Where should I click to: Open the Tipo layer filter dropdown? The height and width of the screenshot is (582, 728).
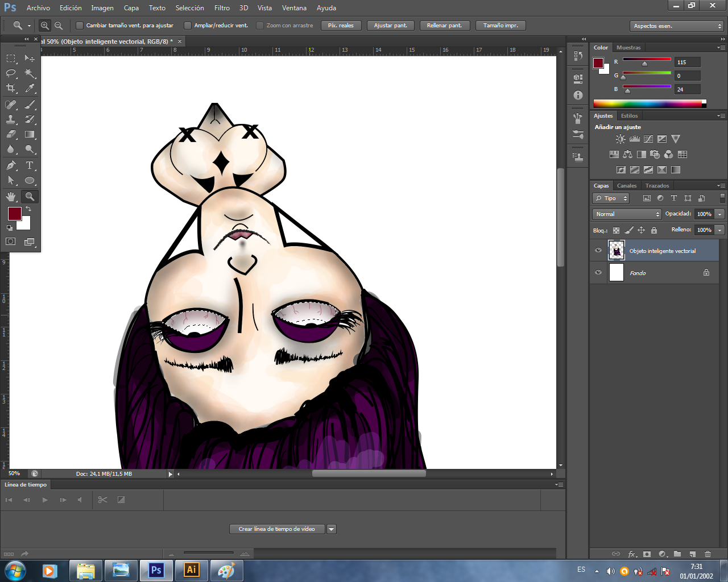(x=611, y=198)
